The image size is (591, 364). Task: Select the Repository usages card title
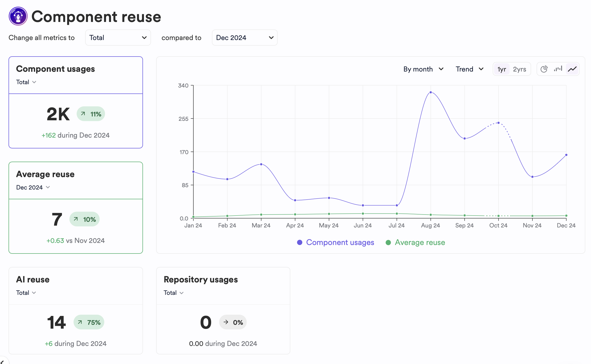tap(201, 280)
